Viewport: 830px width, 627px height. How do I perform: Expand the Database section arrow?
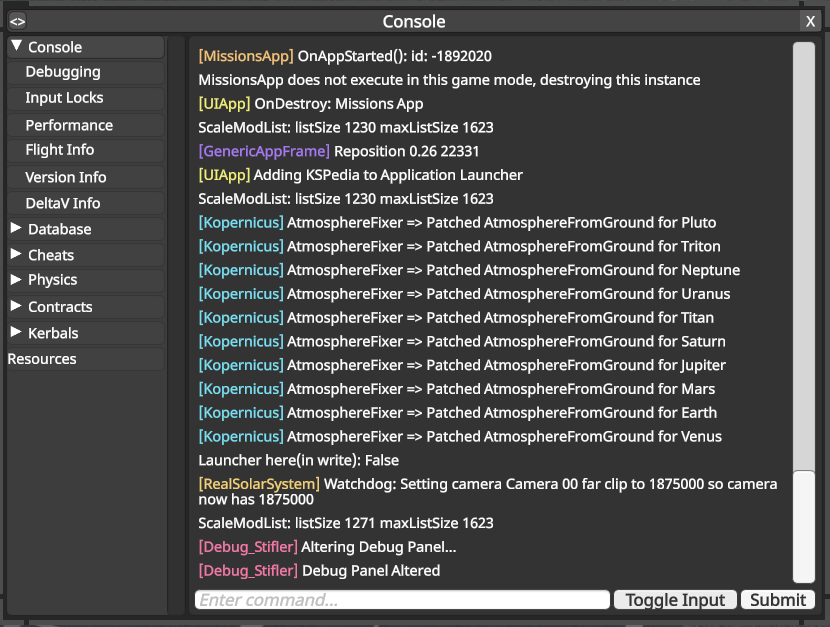click(16, 228)
